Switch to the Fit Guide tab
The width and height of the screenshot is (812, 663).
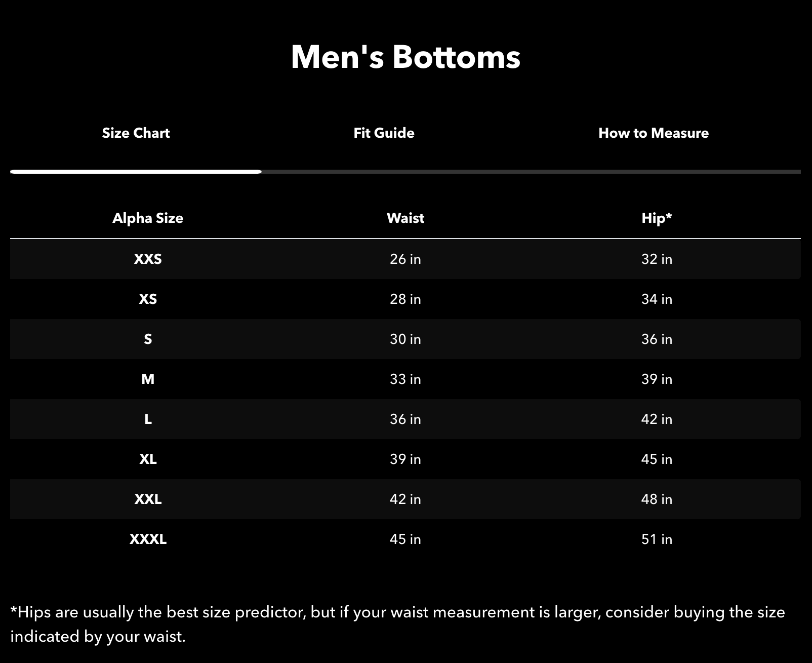coord(384,133)
